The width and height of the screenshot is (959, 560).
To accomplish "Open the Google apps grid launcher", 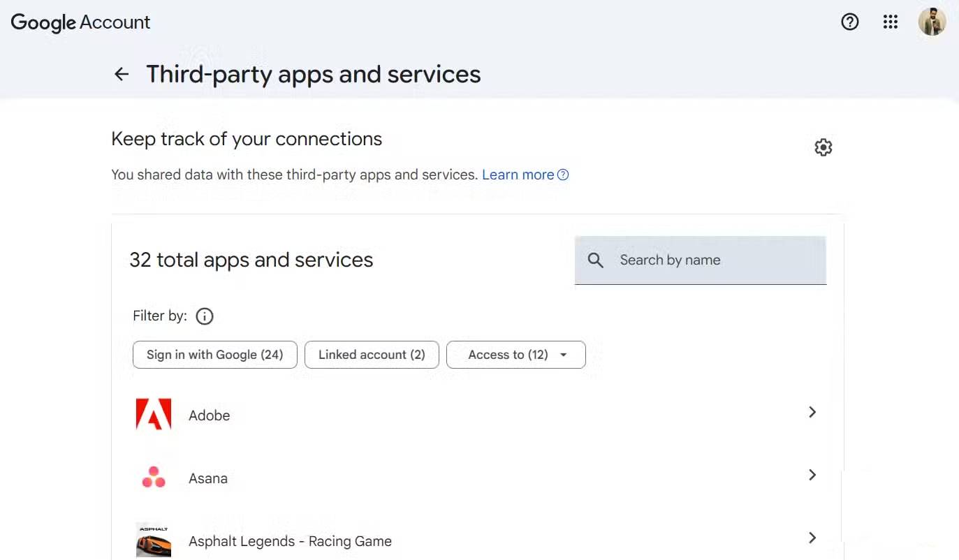I will 891,22.
